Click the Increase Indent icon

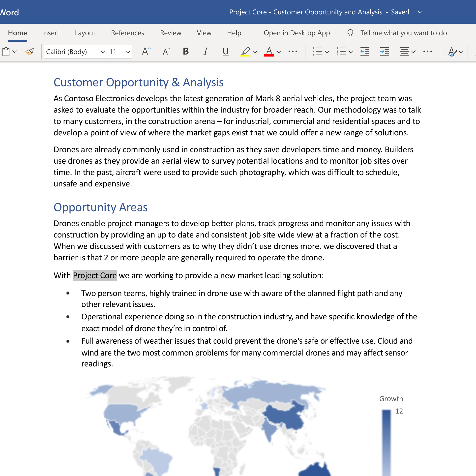coord(385,52)
